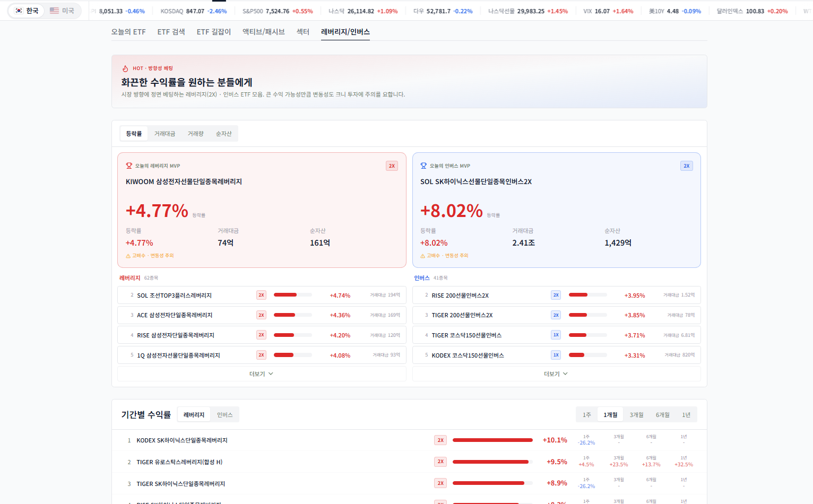Choose the 1개월 period
This screenshot has width=813, height=504.
click(x=611, y=415)
